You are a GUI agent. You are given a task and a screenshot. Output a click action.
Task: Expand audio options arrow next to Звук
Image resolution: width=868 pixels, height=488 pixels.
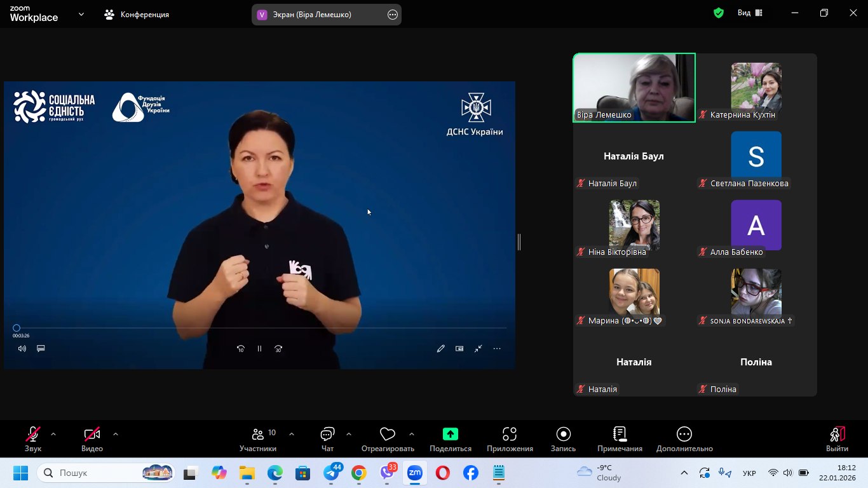(x=53, y=434)
